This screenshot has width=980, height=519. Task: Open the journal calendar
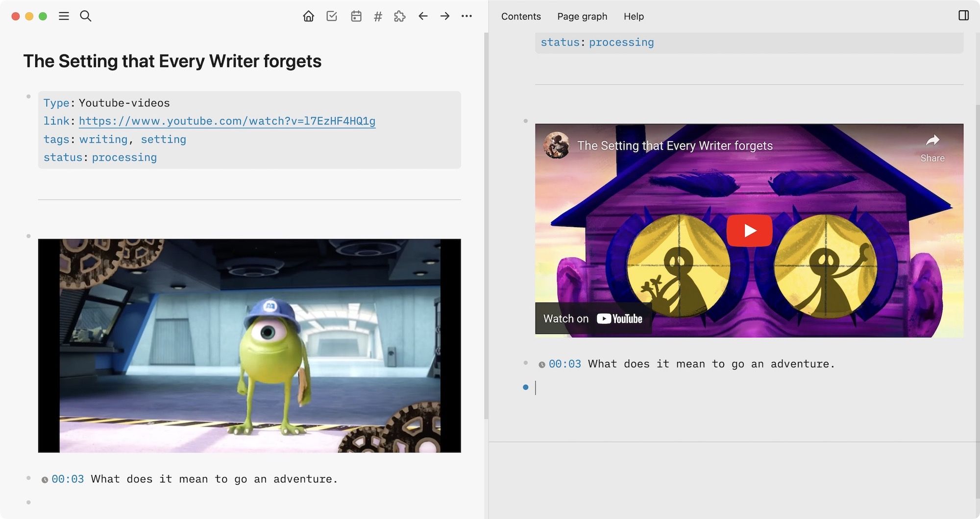(x=355, y=16)
